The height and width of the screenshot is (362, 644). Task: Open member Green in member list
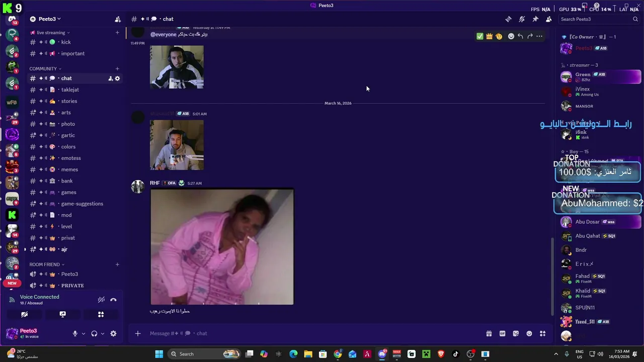(600, 77)
